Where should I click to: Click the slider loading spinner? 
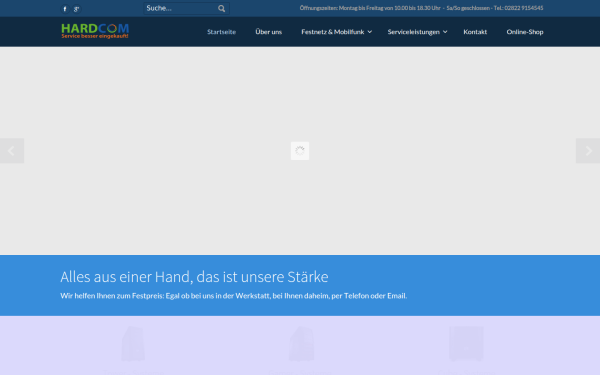tap(300, 151)
